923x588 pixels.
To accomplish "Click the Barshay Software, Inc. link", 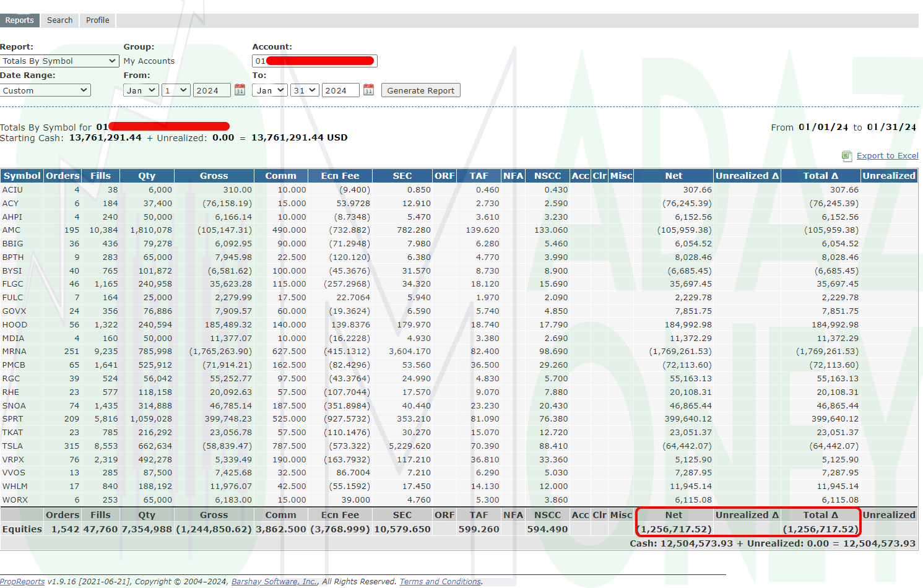I will pyautogui.click(x=274, y=582).
